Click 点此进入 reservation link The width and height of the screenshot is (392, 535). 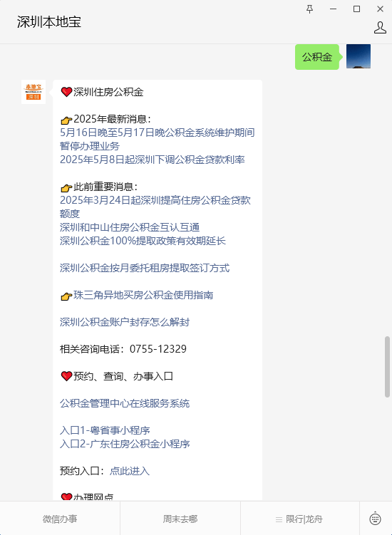(130, 471)
